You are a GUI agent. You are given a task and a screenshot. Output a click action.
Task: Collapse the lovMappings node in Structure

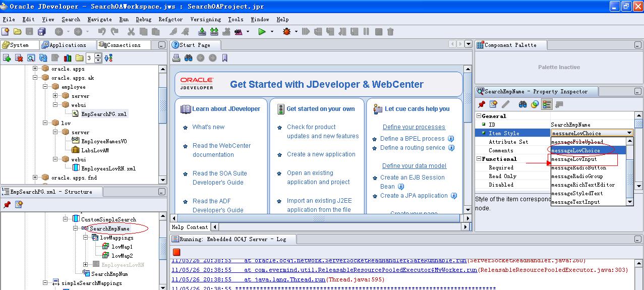tap(86, 238)
